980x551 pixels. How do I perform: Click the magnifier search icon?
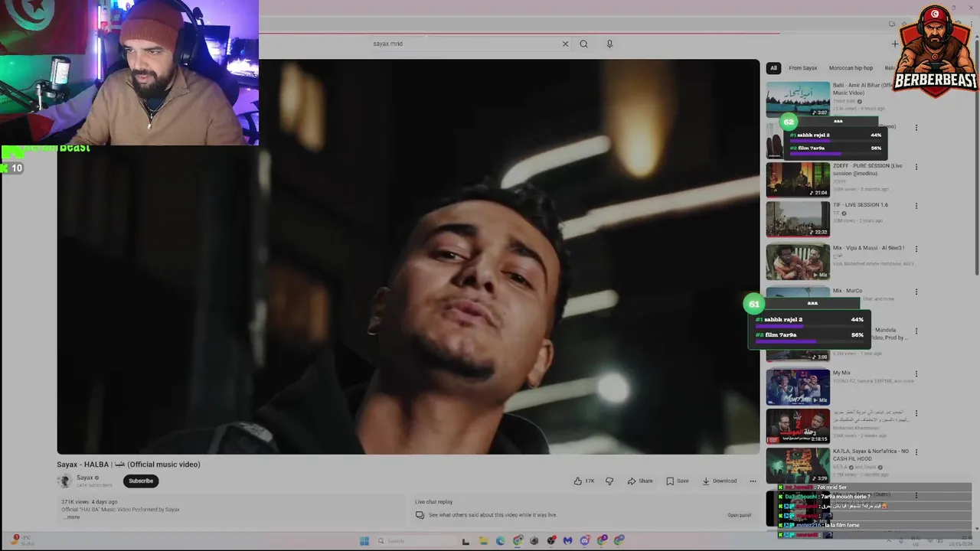(583, 44)
